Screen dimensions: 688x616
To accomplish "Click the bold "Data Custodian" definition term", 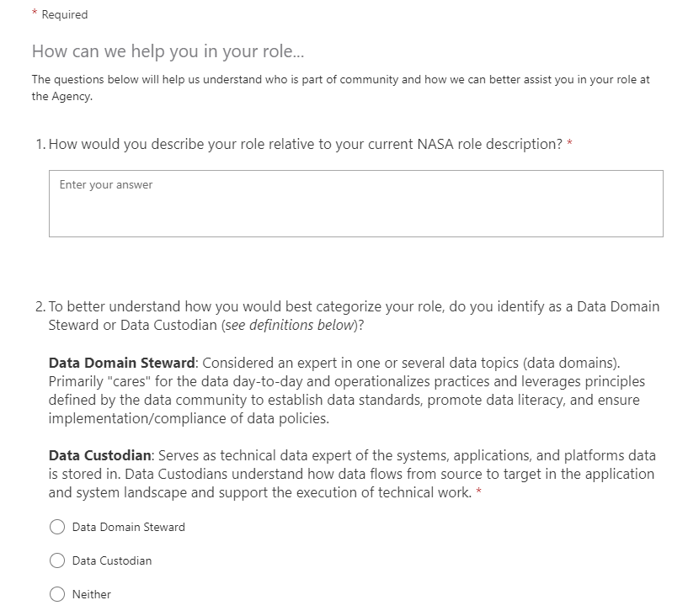I will tap(104, 455).
